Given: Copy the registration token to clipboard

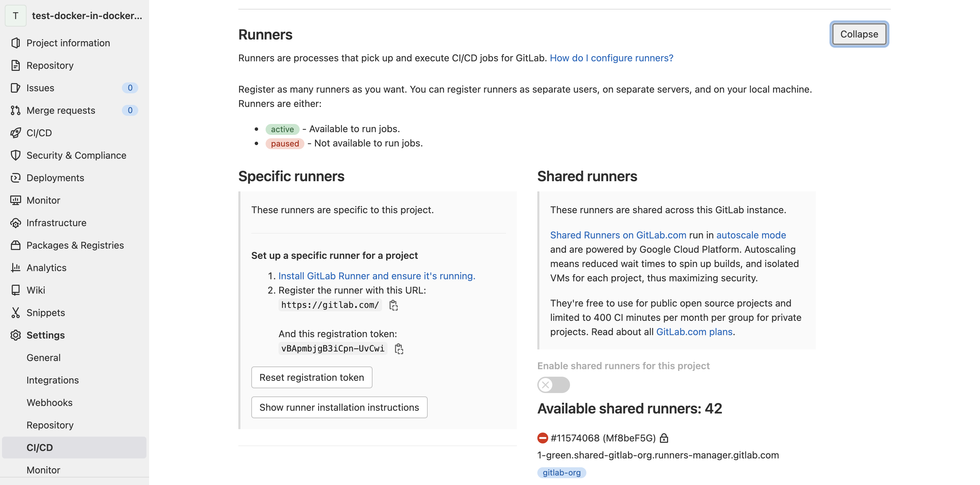Looking at the screenshot, I should click(x=399, y=348).
